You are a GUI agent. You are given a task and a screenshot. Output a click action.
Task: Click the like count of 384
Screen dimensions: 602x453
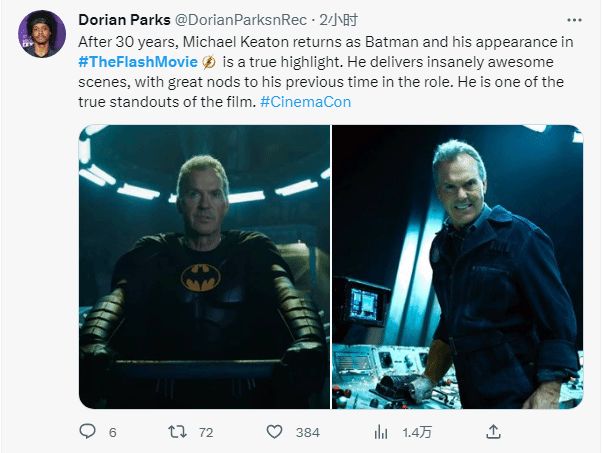click(x=307, y=433)
